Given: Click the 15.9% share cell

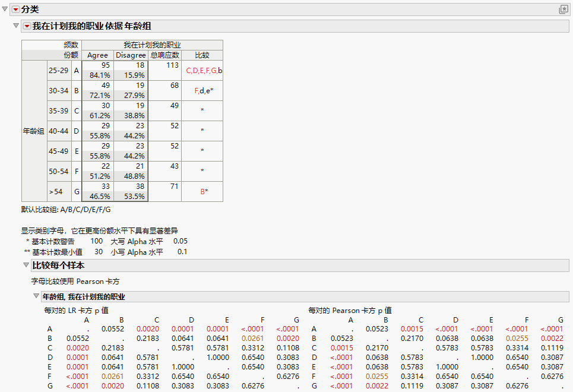Looking at the screenshot, I should (131, 75).
